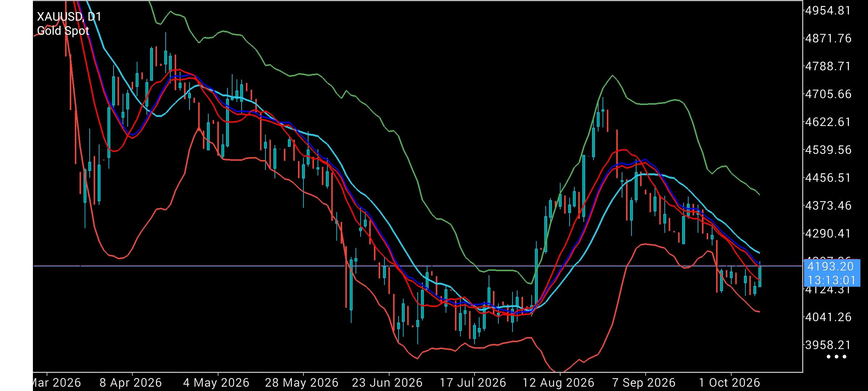The height and width of the screenshot is (391, 868).
Task: Click the 4456.51 price scale label
Action: pos(828,178)
